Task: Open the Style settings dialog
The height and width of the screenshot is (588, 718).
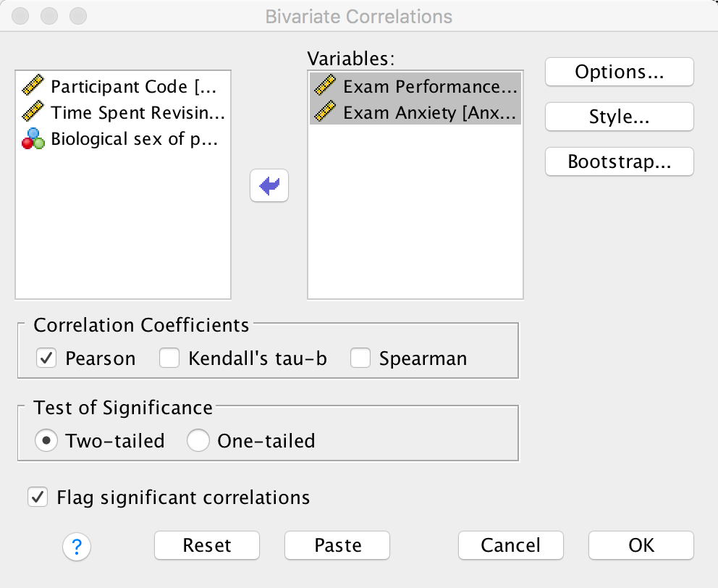Action: [x=619, y=117]
